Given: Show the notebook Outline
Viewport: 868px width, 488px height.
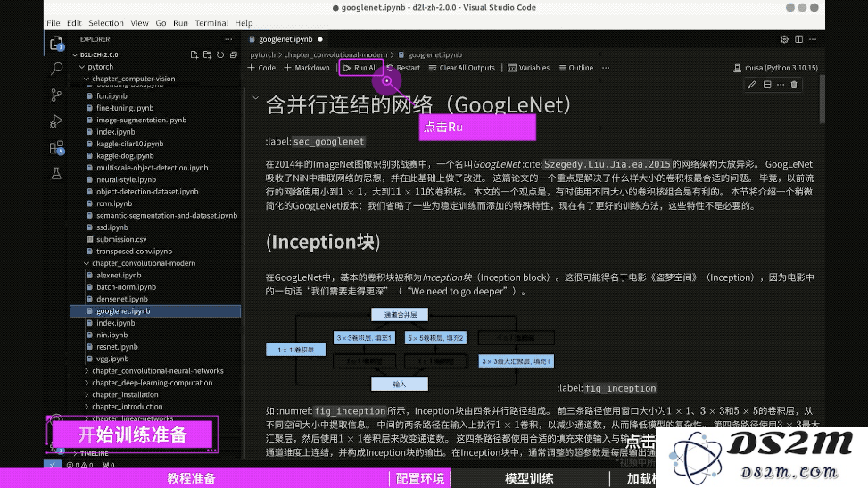Looking at the screenshot, I should (x=575, y=68).
